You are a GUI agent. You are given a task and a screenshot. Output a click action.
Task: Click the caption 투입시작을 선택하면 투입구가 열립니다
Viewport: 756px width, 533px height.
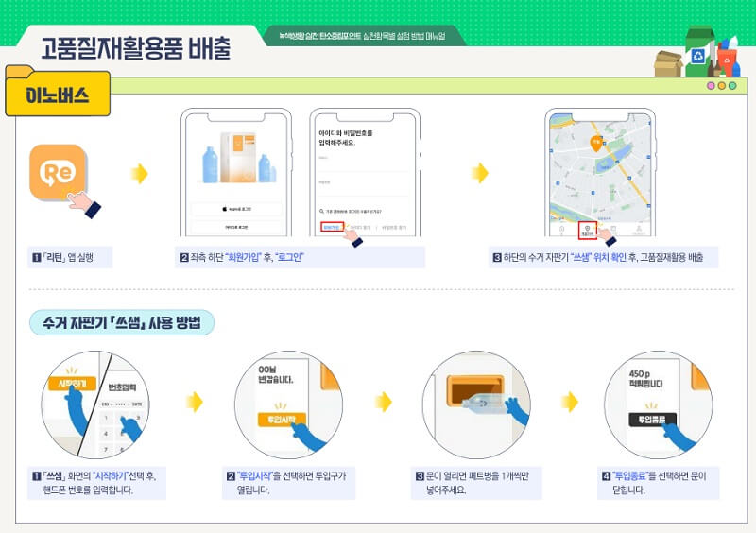click(x=286, y=483)
